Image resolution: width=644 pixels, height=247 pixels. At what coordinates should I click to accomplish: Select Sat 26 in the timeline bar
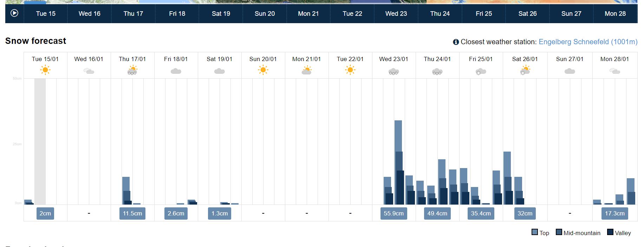(x=527, y=14)
